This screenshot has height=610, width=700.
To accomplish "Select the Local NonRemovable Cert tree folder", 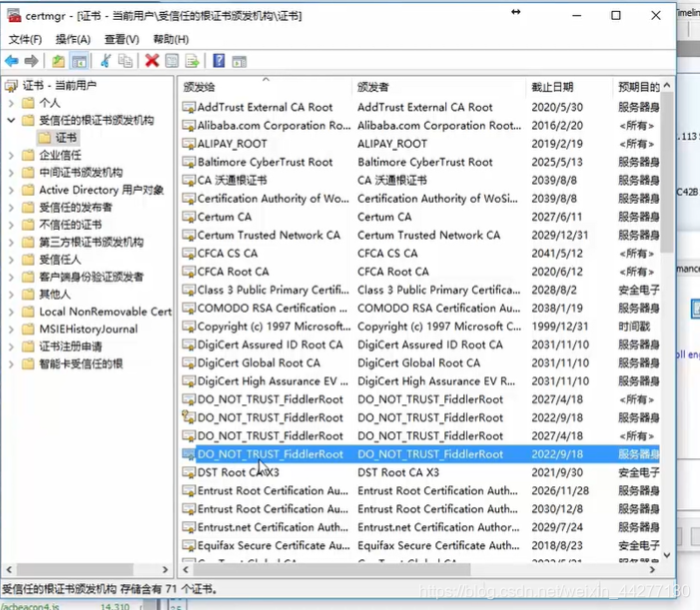I will (105, 311).
